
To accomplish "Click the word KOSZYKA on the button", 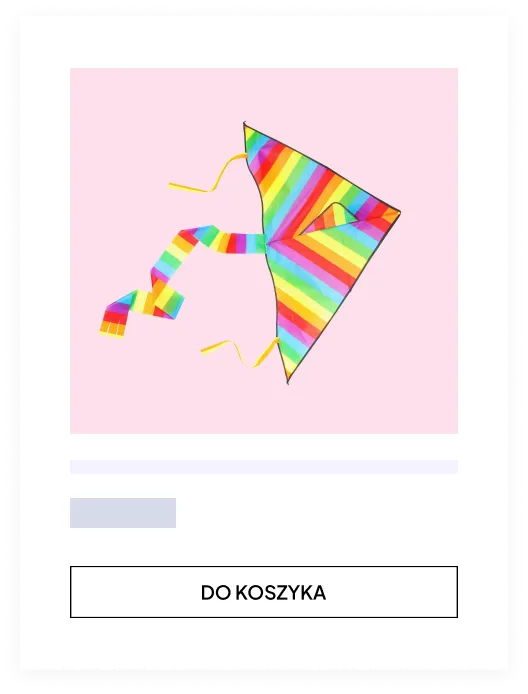I will (281, 593).
